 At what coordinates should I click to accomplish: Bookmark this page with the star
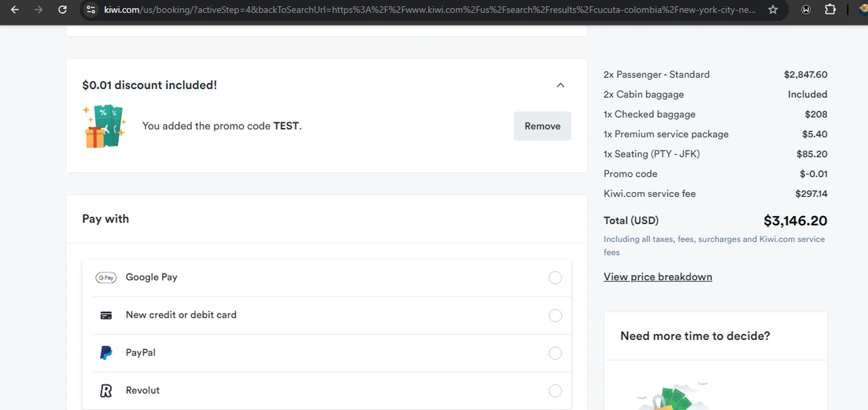(773, 10)
